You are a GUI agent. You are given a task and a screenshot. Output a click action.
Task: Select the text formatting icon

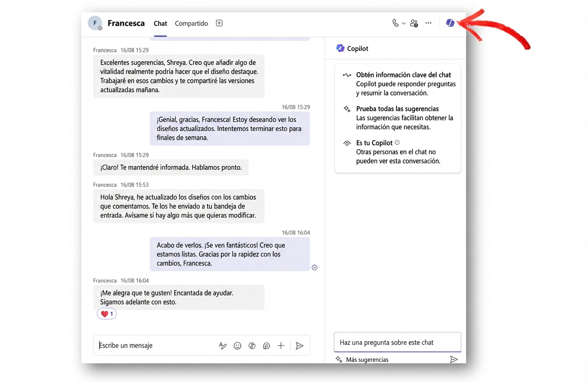(223, 345)
